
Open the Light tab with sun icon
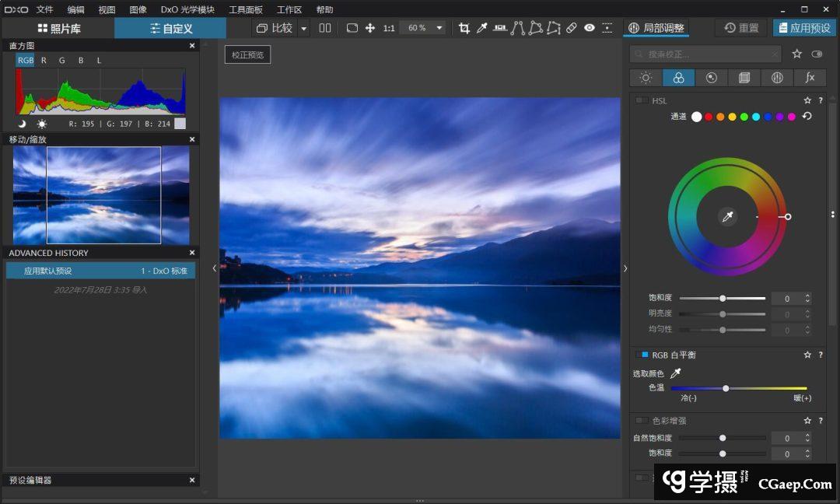click(x=646, y=78)
